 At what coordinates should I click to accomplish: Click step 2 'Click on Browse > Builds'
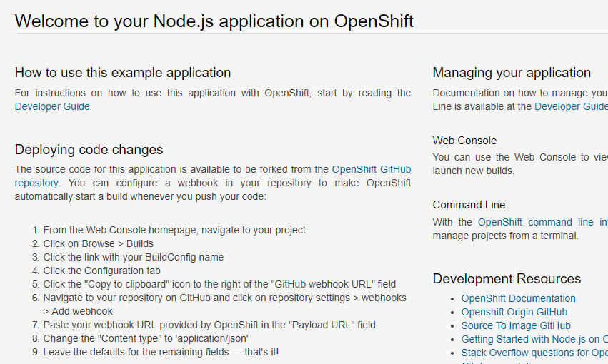98,243
